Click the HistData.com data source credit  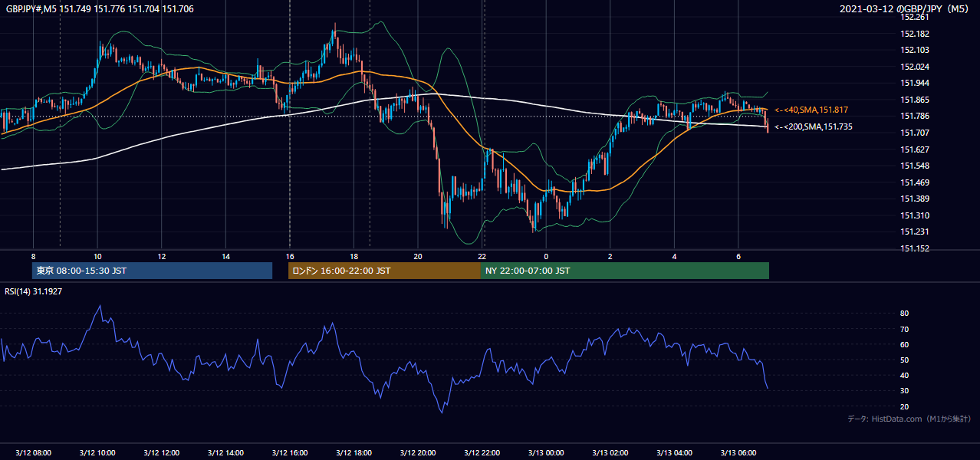coord(909,419)
